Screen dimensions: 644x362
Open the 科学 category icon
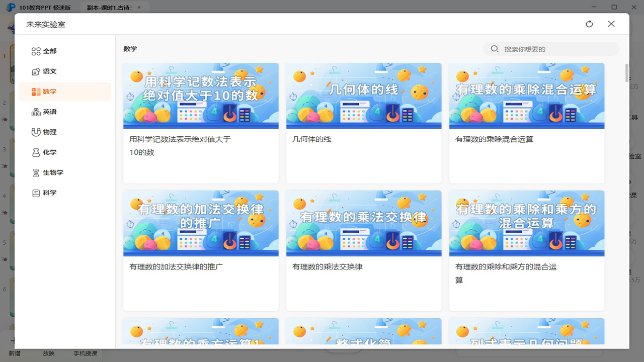click(x=36, y=192)
